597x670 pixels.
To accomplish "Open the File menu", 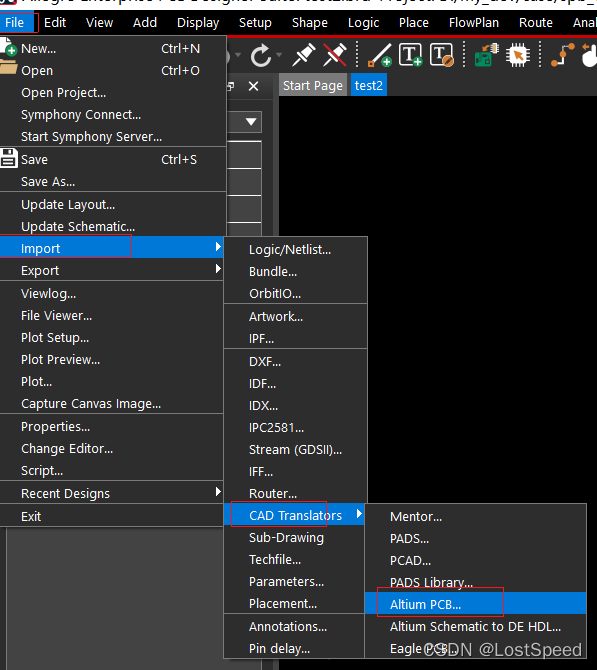I will point(15,23).
